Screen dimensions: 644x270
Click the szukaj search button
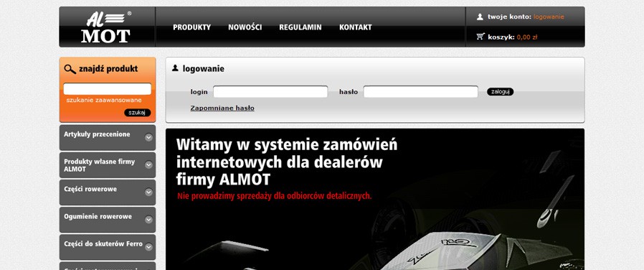[x=137, y=113]
